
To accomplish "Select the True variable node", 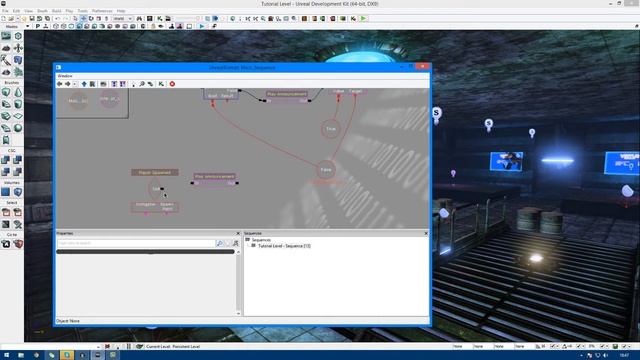I will tap(331, 129).
